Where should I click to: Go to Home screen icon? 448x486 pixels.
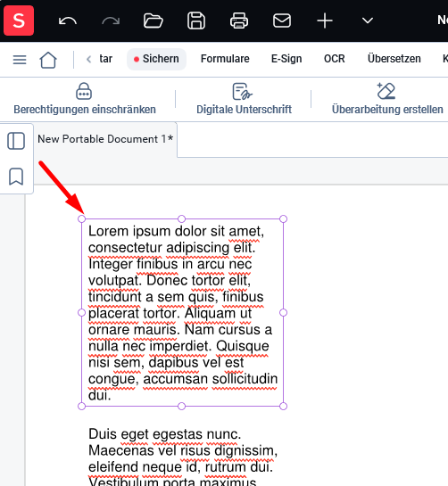click(48, 60)
